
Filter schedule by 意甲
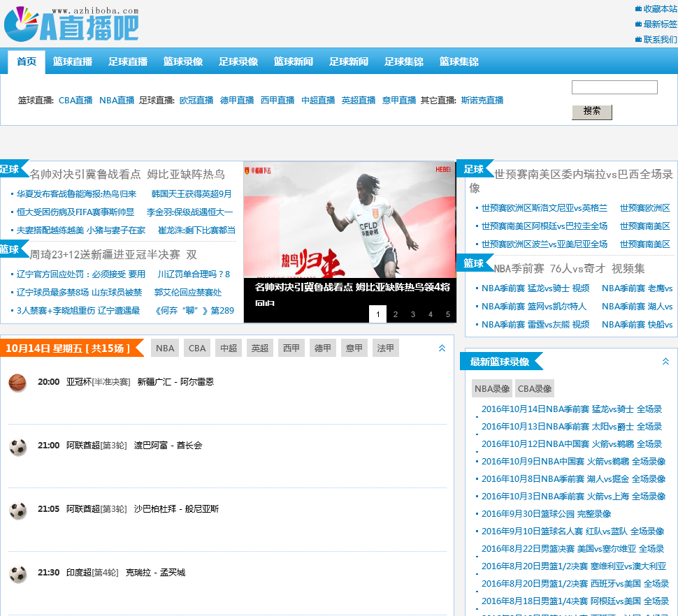point(354,349)
